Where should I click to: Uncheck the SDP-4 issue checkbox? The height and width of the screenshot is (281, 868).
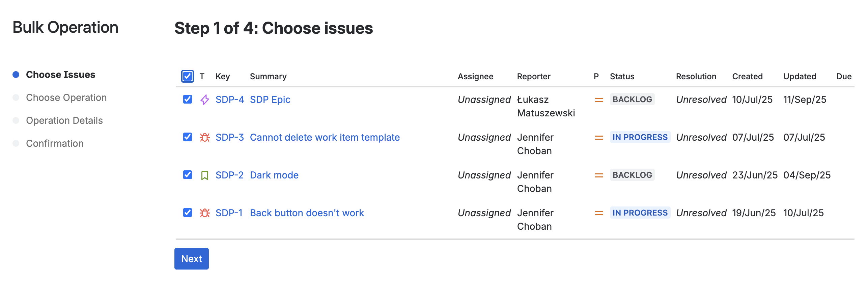tap(188, 99)
